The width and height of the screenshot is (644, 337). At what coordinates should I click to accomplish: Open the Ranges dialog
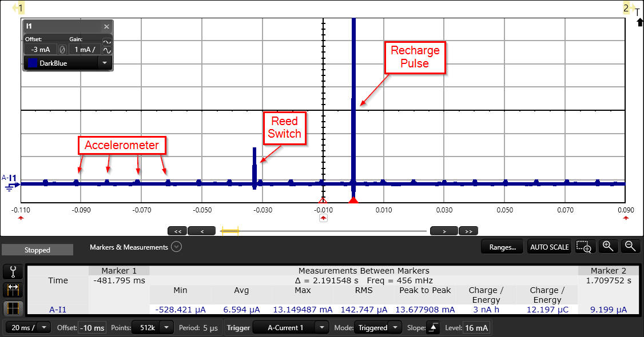click(502, 246)
